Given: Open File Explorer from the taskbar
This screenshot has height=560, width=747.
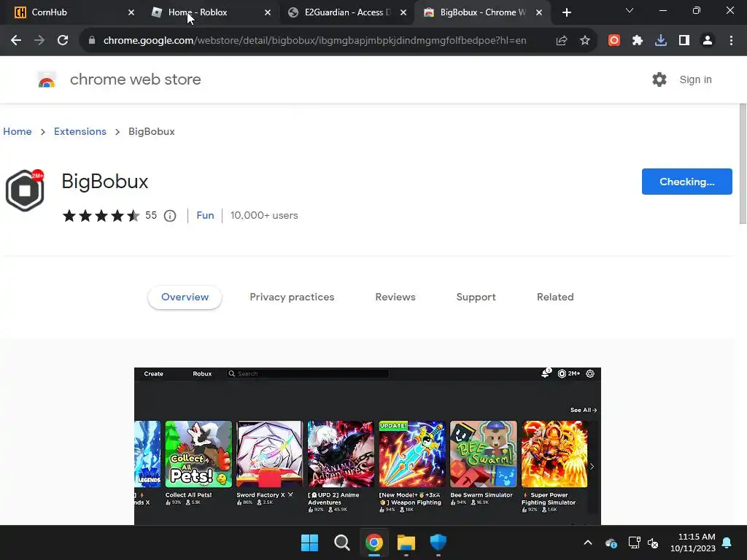Looking at the screenshot, I should tap(406, 542).
